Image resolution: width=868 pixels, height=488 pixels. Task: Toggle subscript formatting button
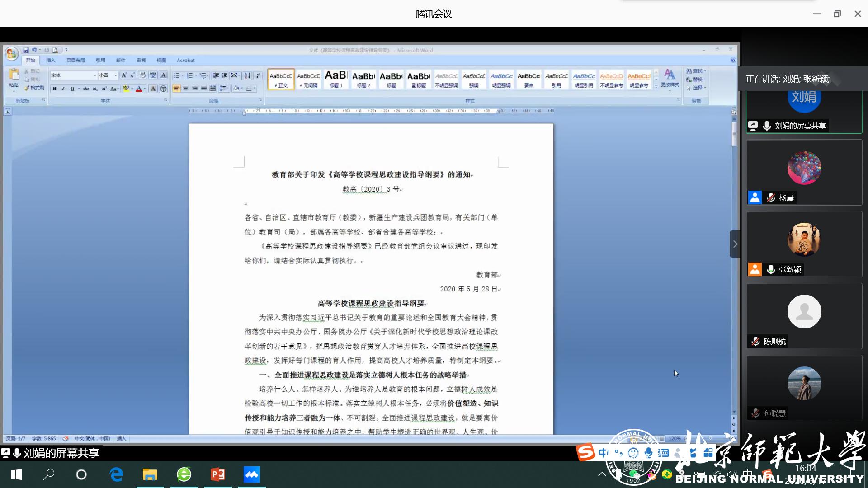pos(95,89)
